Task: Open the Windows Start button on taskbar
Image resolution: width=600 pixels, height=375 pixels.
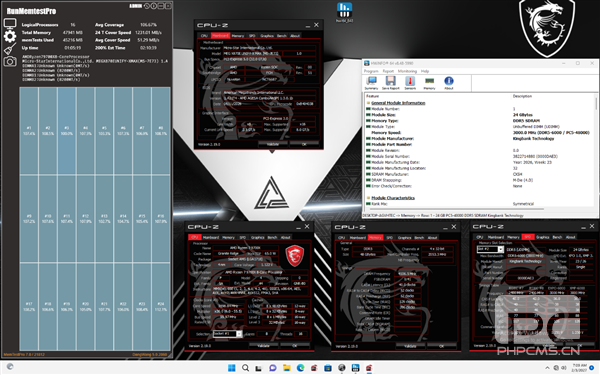Action: (x=232, y=368)
